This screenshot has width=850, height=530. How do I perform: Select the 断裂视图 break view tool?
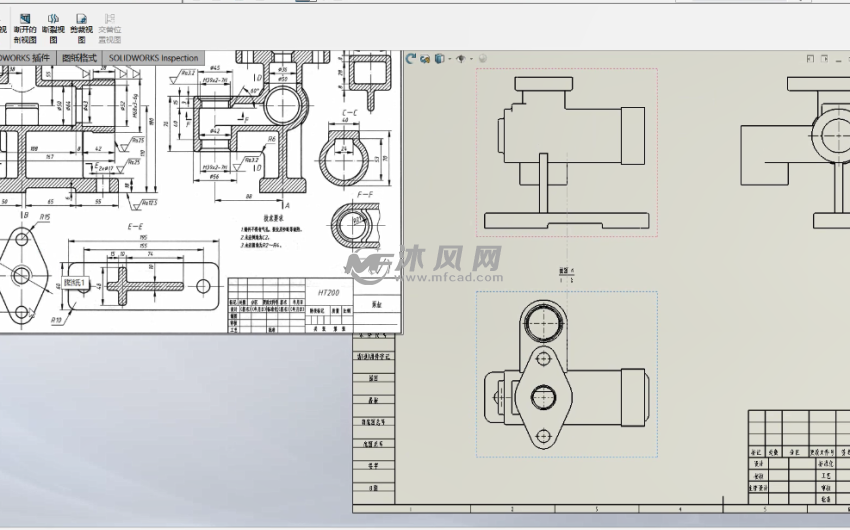tap(53, 28)
